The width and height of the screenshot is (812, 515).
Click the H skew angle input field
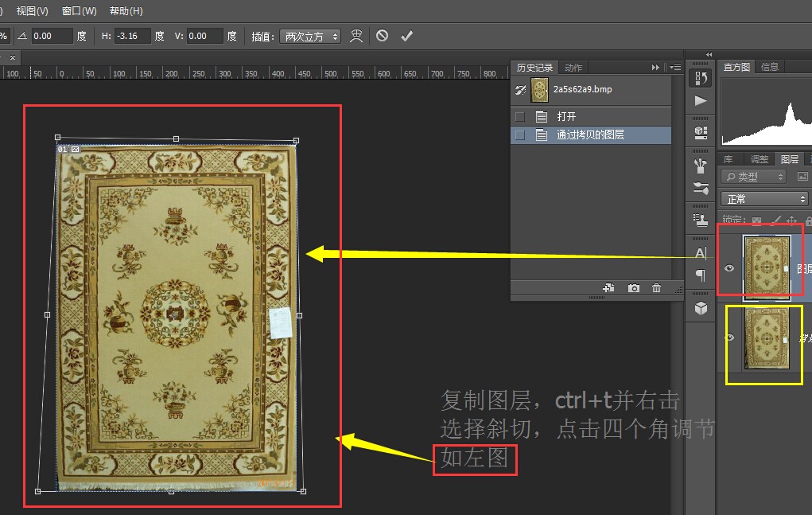point(132,36)
